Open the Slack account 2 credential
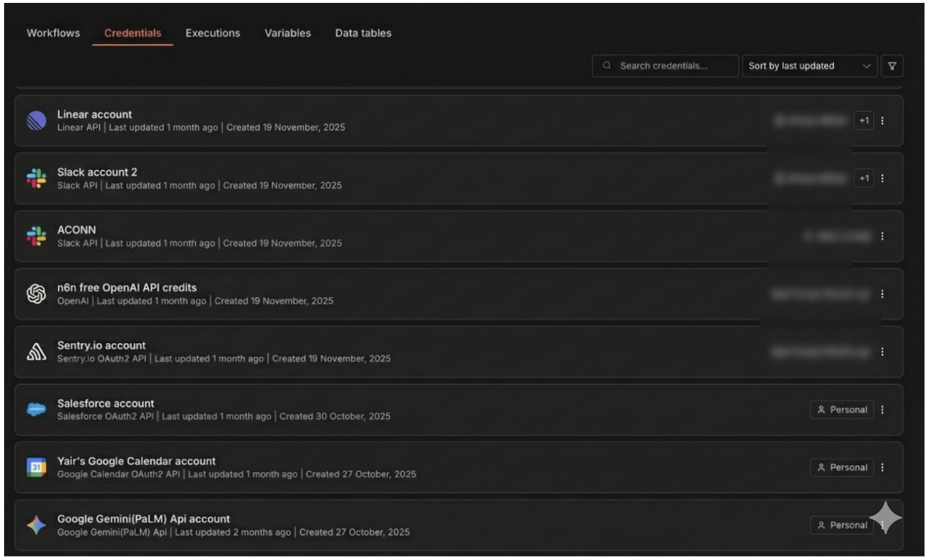This screenshot has height=560, width=928. [x=459, y=178]
